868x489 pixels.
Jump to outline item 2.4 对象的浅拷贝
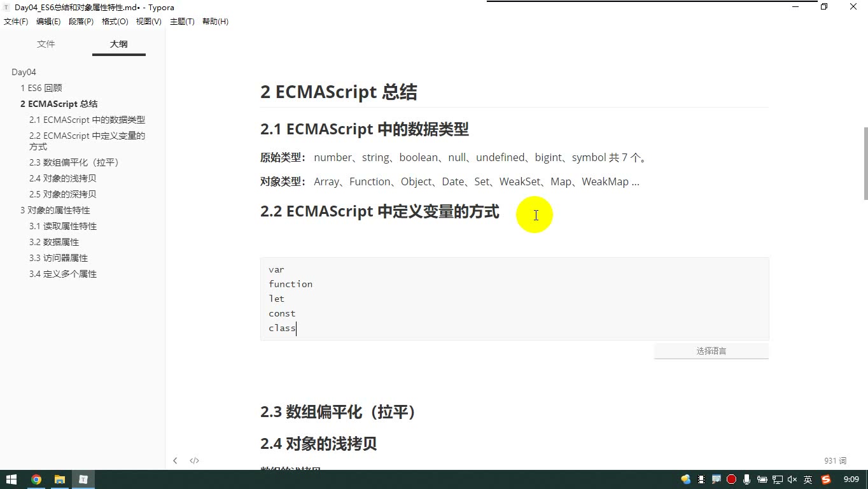coord(63,178)
